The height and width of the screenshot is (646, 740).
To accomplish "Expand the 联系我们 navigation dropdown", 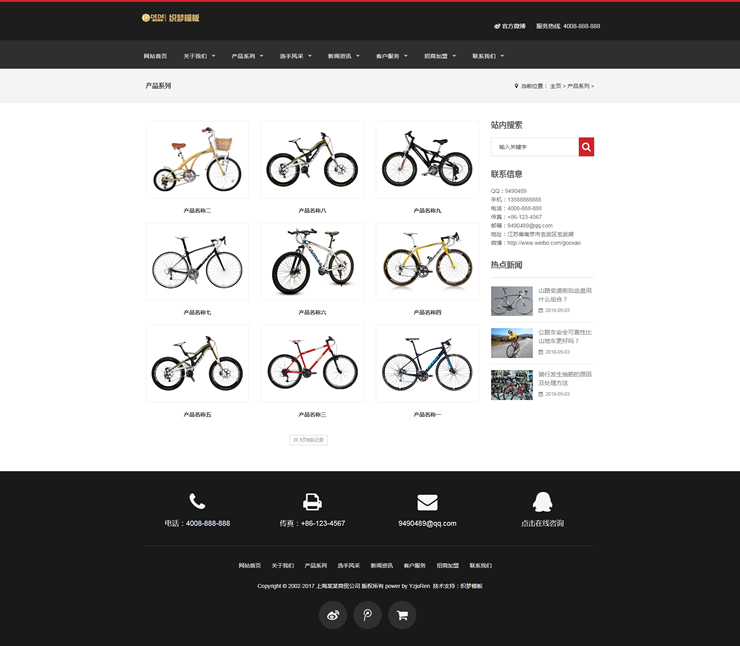I will tap(488, 56).
